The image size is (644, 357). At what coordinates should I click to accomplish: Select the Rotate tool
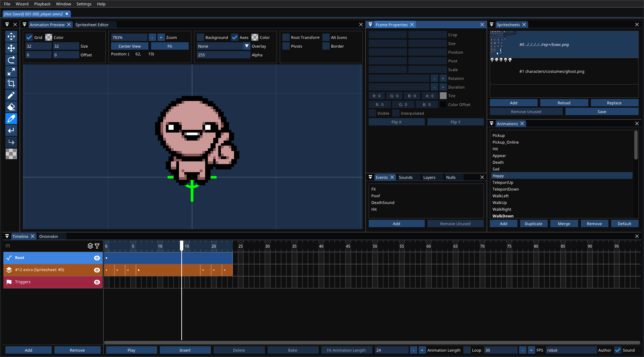coord(11,60)
